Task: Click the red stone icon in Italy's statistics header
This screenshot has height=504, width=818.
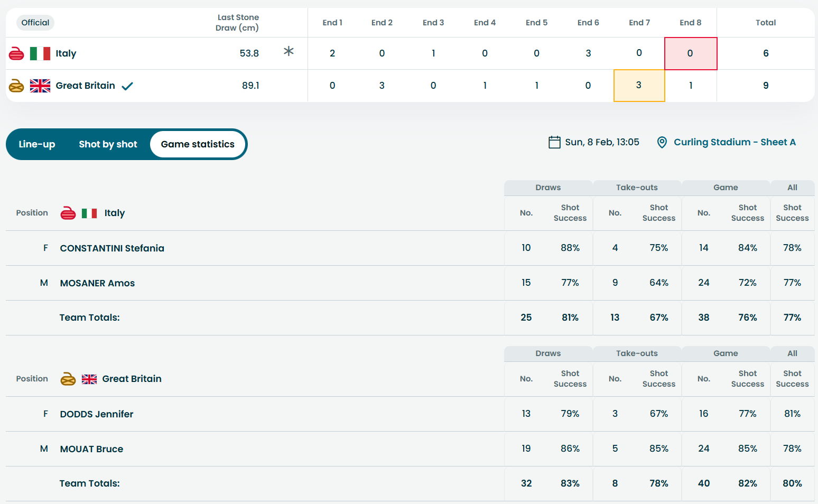Action: click(68, 213)
